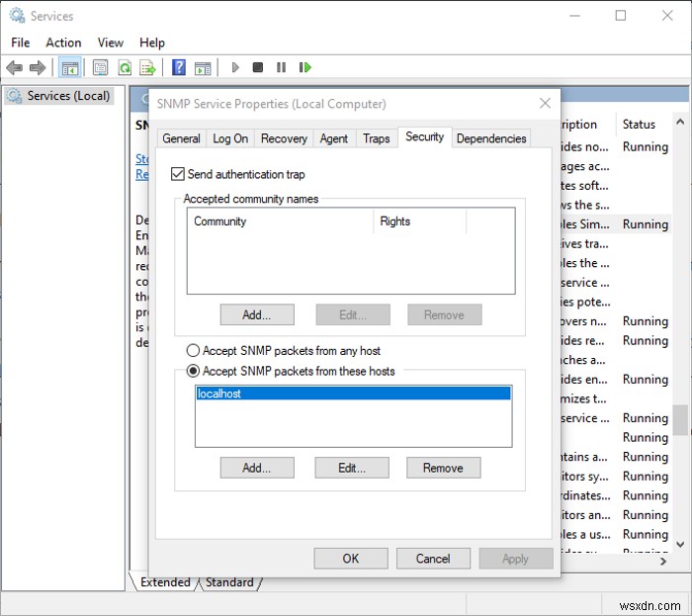Click the Export List toolbar icon
The width and height of the screenshot is (692, 616).
point(147,67)
